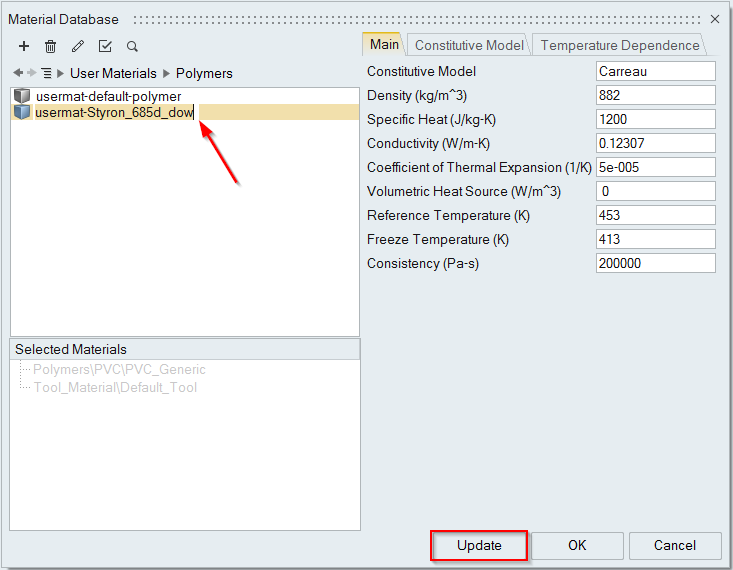Click the checkmark select material icon
Image resolution: width=733 pixels, height=570 pixels.
pos(105,46)
